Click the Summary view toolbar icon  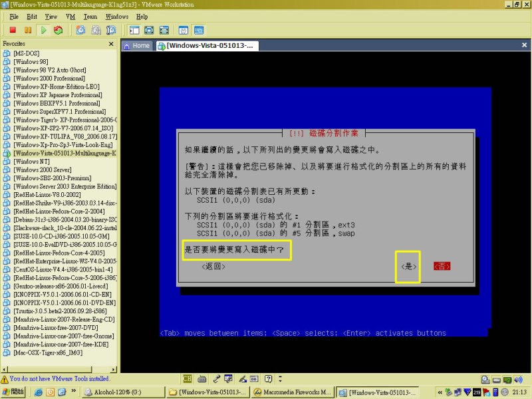pos(184,30)
